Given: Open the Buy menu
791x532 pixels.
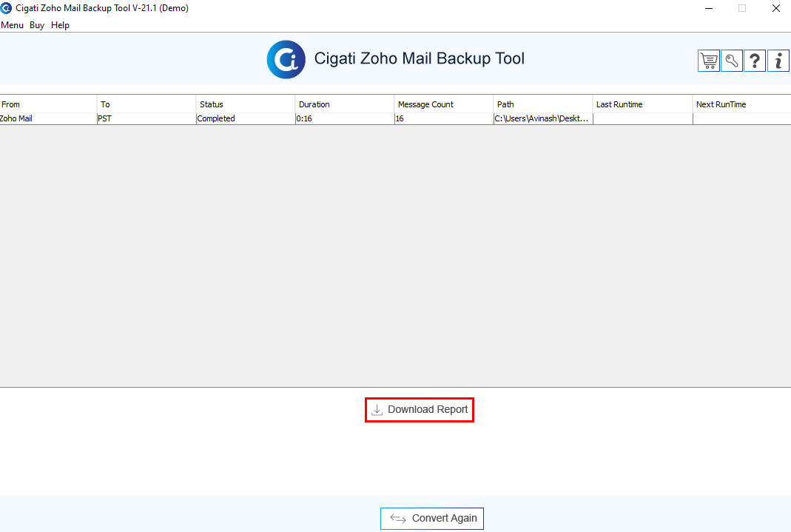Looking at the screenshot, I should (37, 25).
